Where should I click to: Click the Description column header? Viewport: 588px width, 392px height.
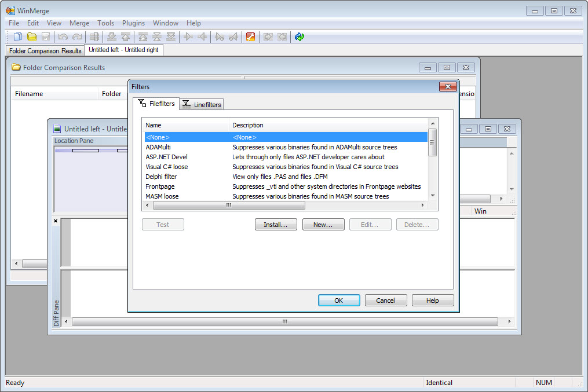(328, 125)
